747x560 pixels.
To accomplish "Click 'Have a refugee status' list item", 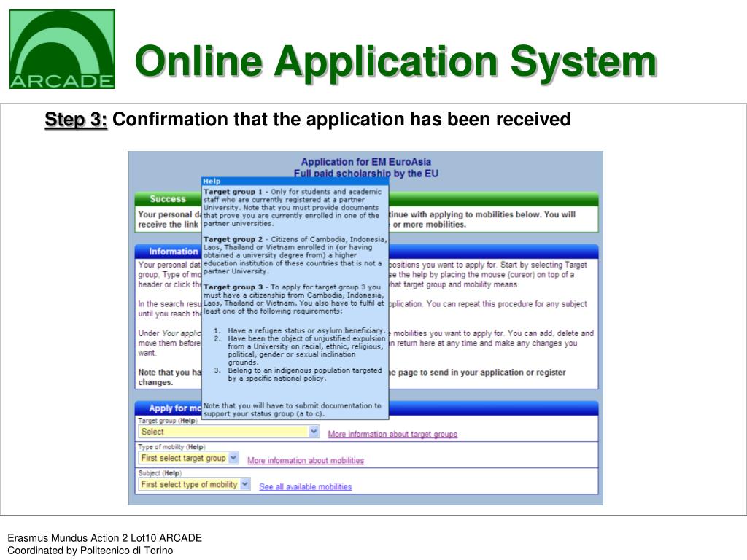I will (x=306, y=330).
